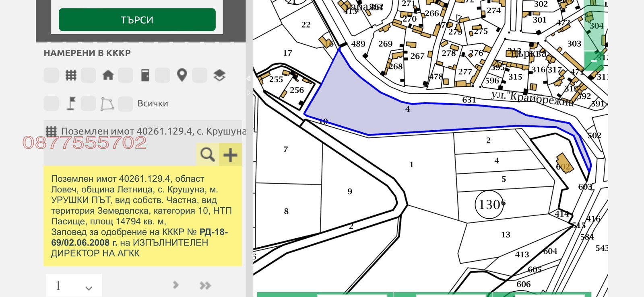Enable the land parcels grid checkbox
The image size is (644, 297).
coord(51,75)
